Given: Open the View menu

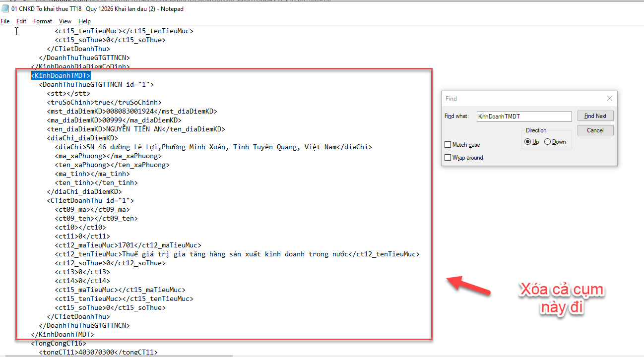Looking at the screenshot, I should tap(65, 21).
